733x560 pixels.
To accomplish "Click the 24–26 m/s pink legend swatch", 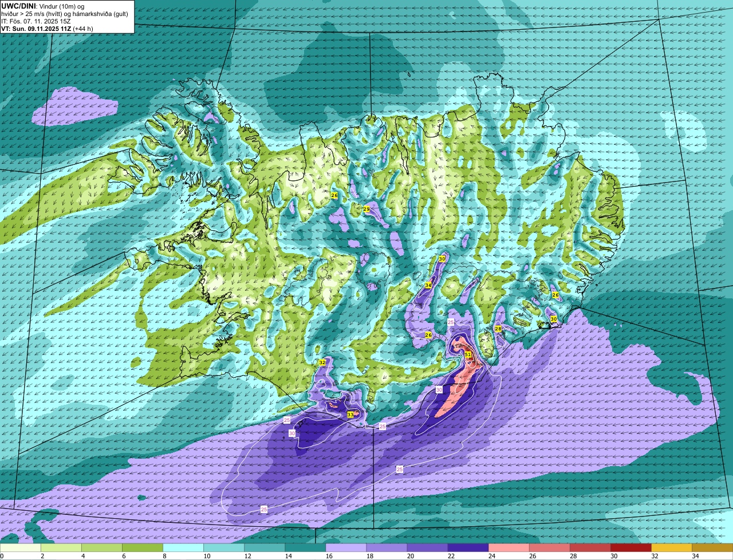I will pos(509,548).
